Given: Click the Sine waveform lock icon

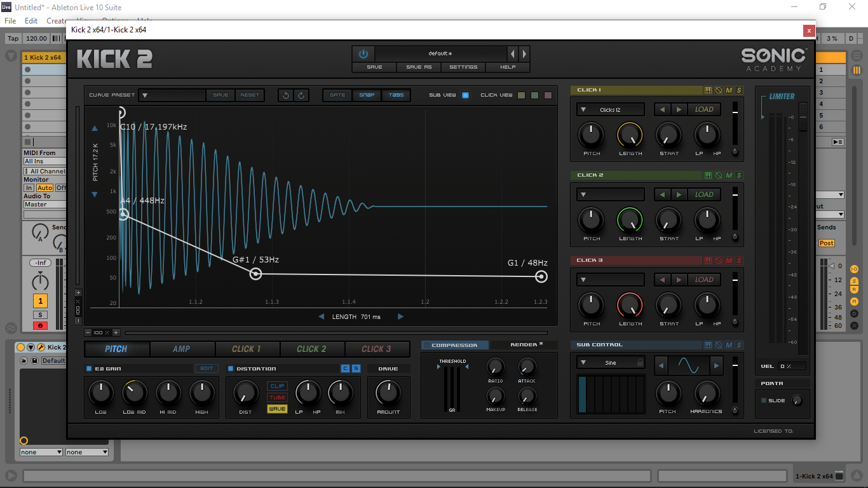Looking at the screenshot, I should point(640,362).
